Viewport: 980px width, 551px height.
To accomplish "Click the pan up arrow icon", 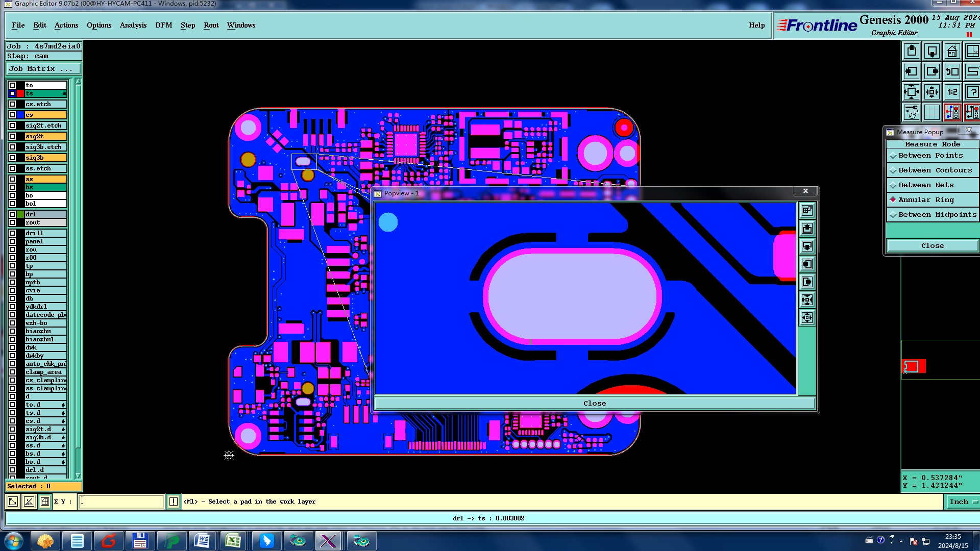I will pyautogui.click(x=912, y=52).
